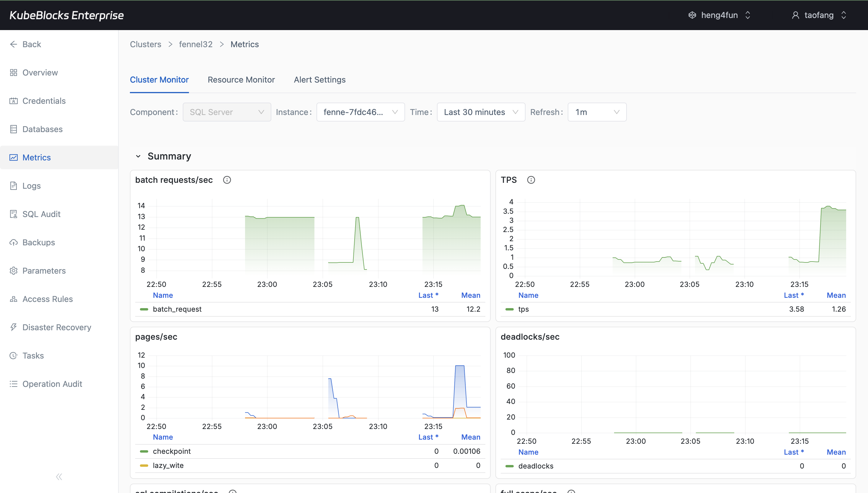Click the info icon beside batch requests/sec
Screen dimensions: 868x493
227,180
